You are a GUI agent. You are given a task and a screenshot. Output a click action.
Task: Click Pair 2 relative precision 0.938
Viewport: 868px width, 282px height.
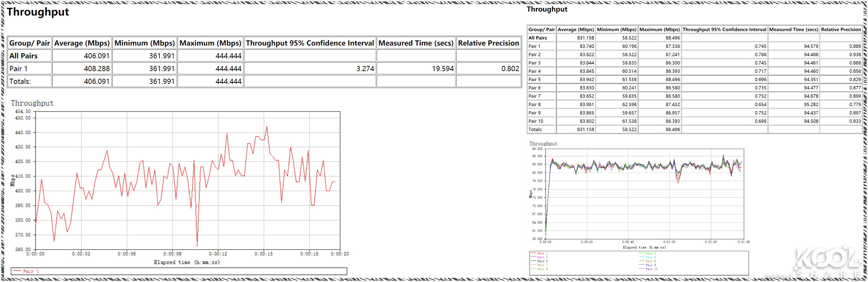click(x=855, y=55)
